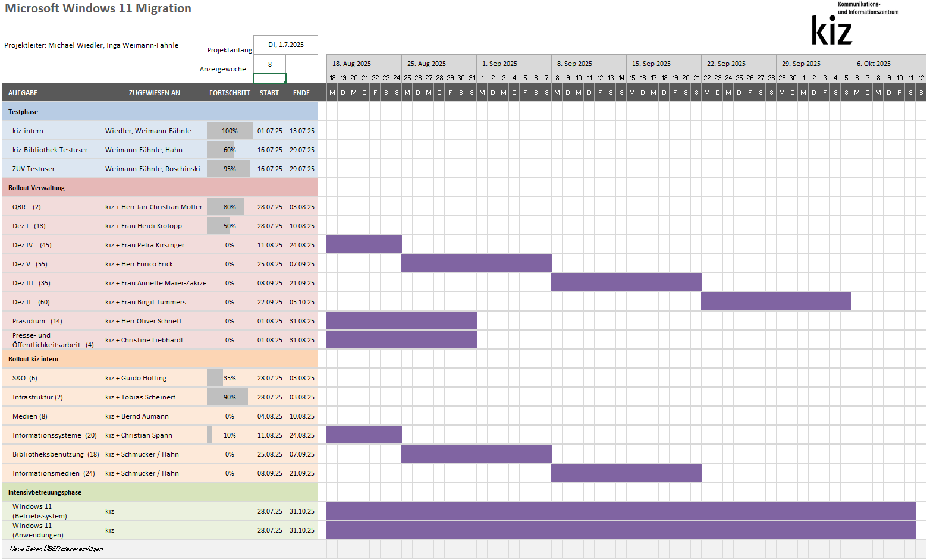The height and width of the screenshot is (560, 927).
Task: Click the '15. Sep 2025' week header
Action: (664, 64)
